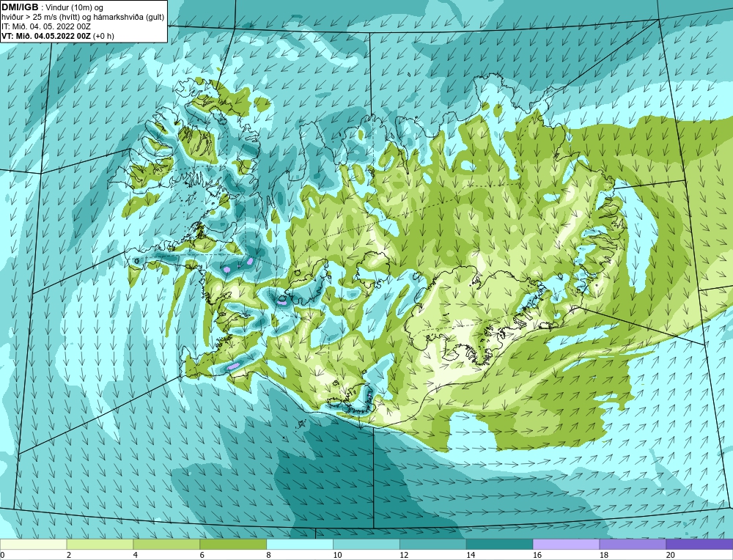This screenshot has height=560, width=733.
Task: Click the dark teal 14–16 m/s legend swatch
Action: point(499,544)
